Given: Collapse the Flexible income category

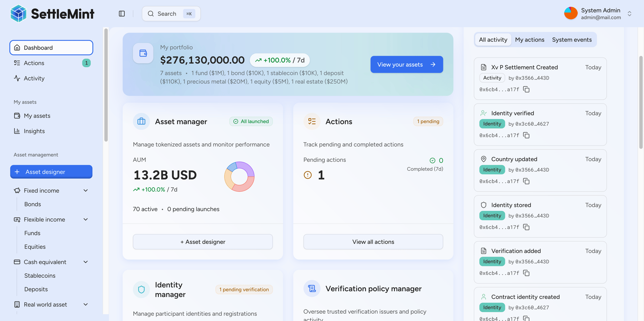Looking at the screenshot, I should [86, 219].
